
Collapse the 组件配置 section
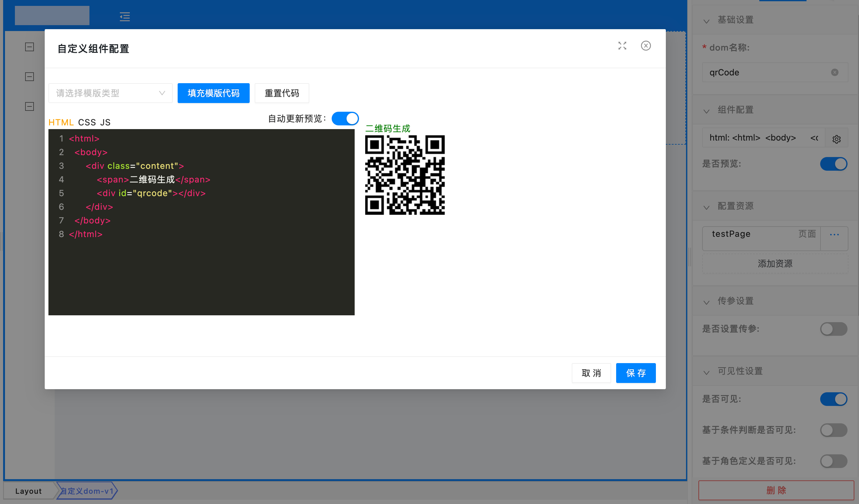click(x=707, y=111)
